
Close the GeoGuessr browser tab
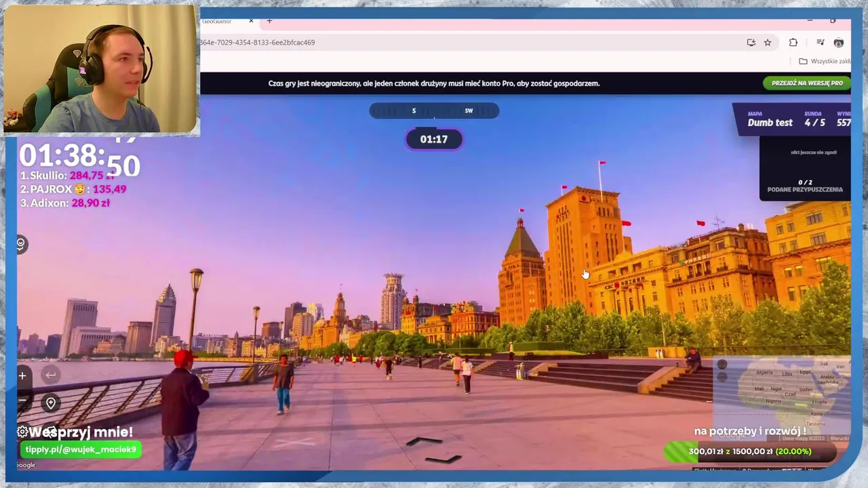point(251,21)
